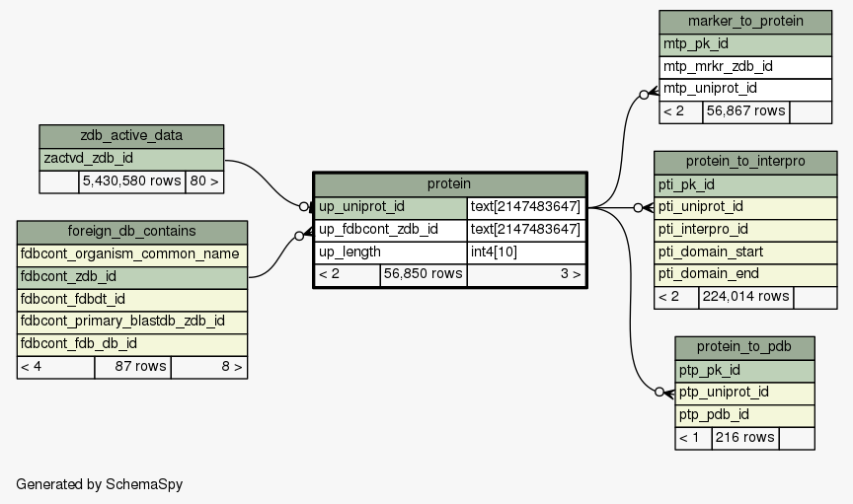853x504 pixels.
Task: Open the protein_to_pdb table header
Action: point(744,348)
